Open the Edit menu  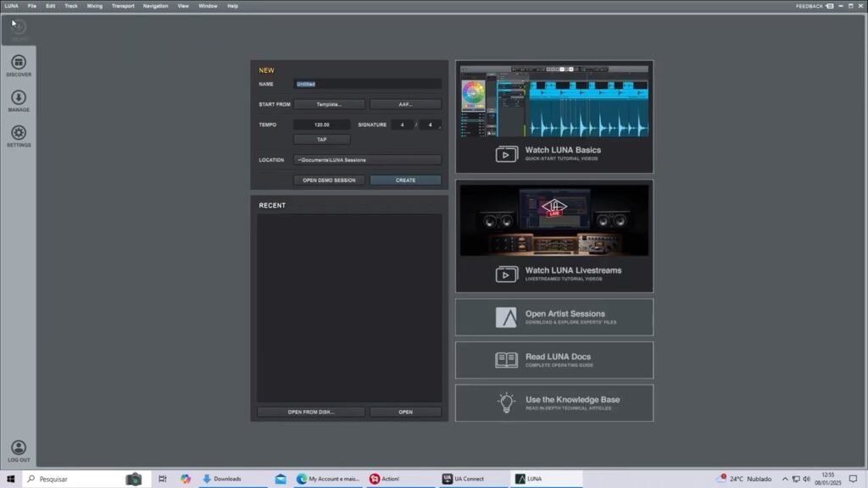[x=50, y=6]
